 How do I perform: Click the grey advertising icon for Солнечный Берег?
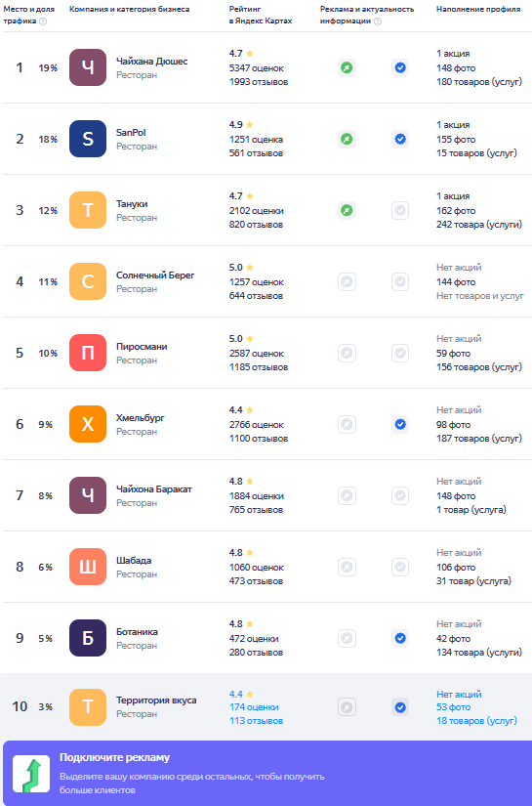[348, 281]
